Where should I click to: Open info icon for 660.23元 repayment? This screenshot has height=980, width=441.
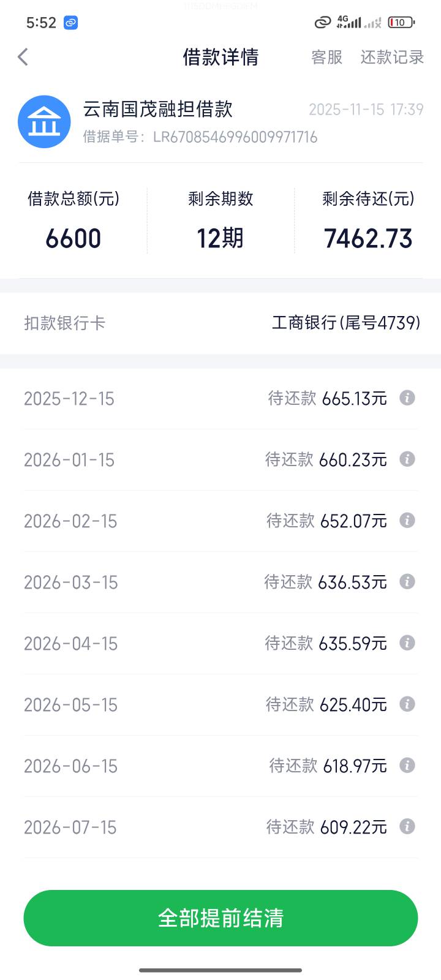[x=407, y=459]
